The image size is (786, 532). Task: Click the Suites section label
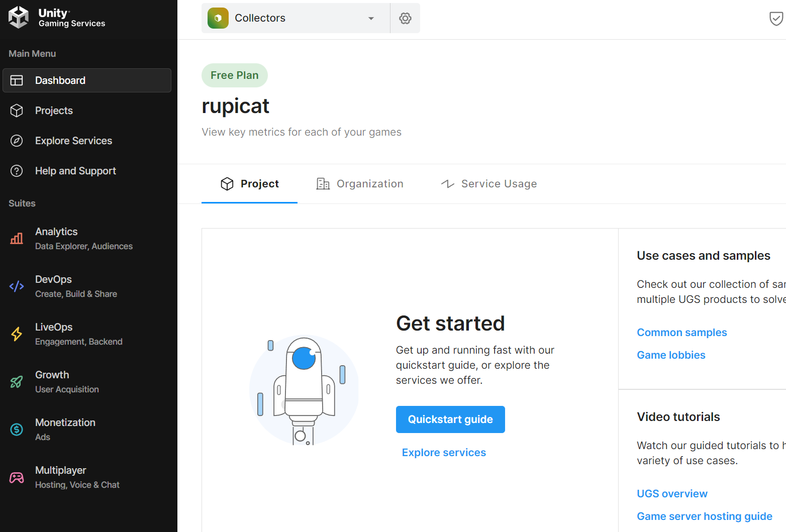pos(22,203)
